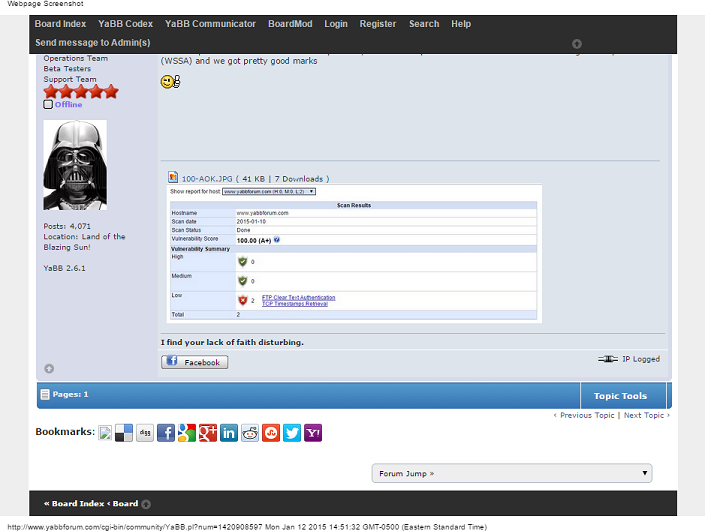Click back-to-top arrow below user profile
The width and height of the screenshot is (705, 531).
tap(49, 369)
